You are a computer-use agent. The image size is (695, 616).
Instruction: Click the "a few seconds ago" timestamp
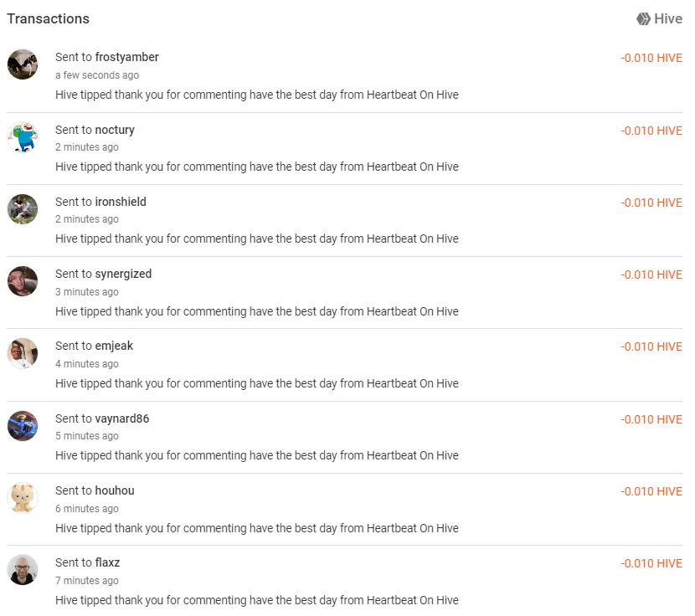97,75
